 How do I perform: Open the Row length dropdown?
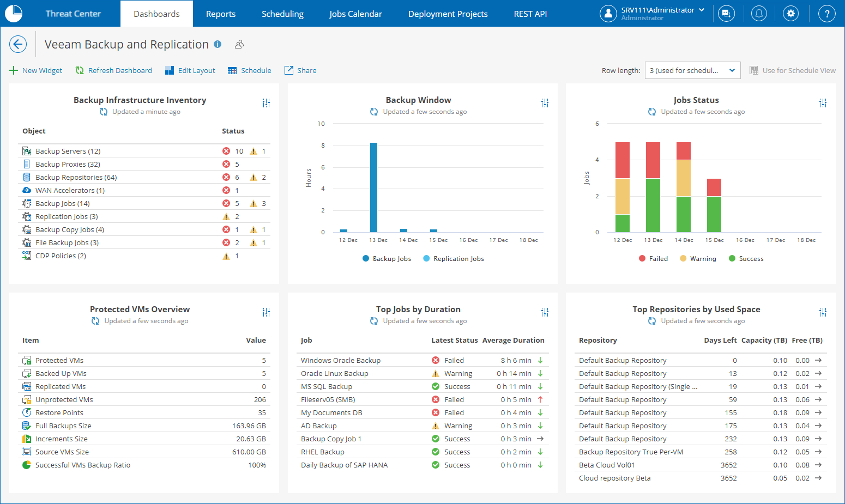692,70
